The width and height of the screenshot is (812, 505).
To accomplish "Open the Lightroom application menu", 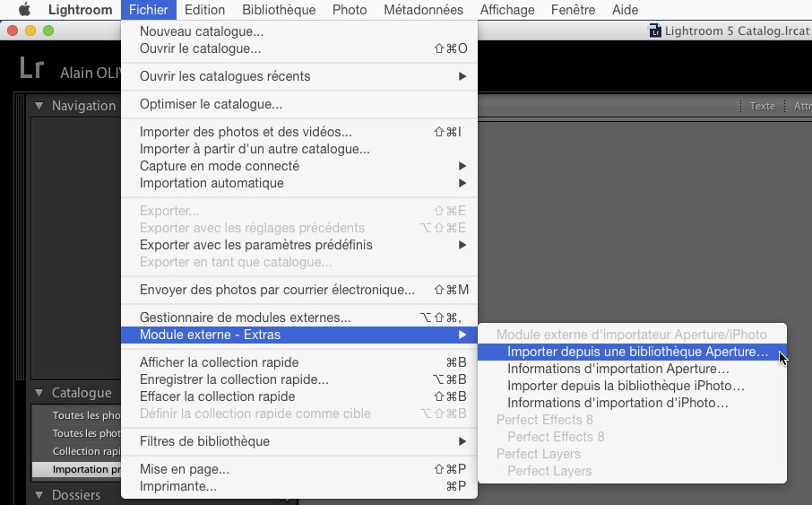I will pyautogui.click(x=80, y=9).
